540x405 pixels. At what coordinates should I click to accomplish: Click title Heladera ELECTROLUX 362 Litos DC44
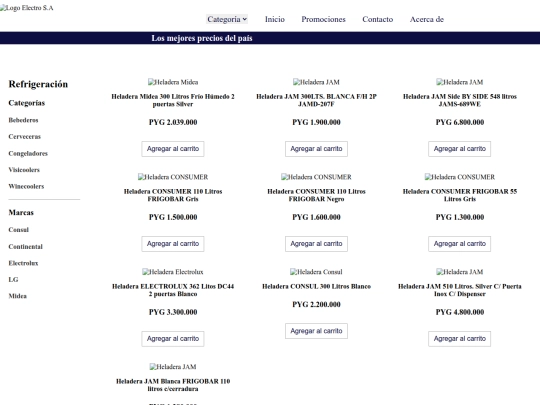[x=173, y=290]
